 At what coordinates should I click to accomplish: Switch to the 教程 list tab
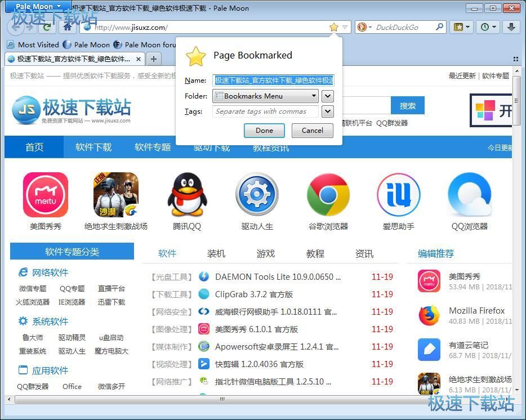(x=315, y=253)
